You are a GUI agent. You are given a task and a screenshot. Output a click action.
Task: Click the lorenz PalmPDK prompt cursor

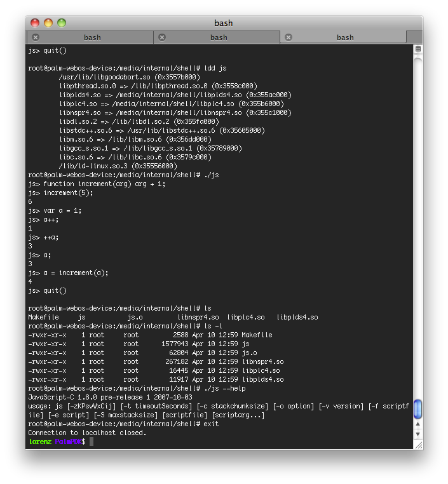[92, 441]
